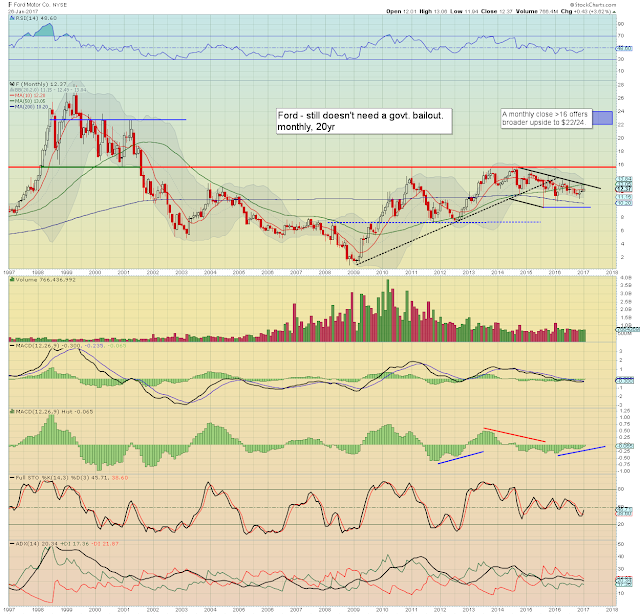640x614 pixels.
Task: Click the Volume 766,436,992 label
Action: click(x=45, y=280)
